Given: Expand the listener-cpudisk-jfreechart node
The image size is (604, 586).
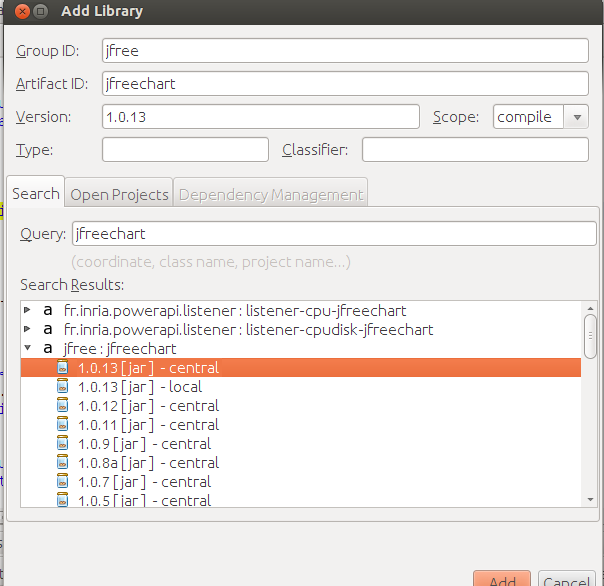Looking at the screenshot, I should 27,329.
